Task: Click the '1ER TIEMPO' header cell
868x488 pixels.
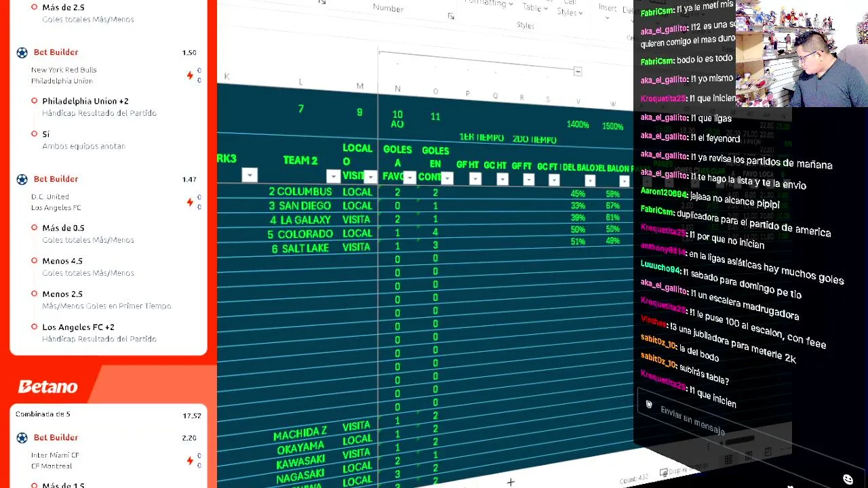Action: pyautogui.click(x=481, y=138)
